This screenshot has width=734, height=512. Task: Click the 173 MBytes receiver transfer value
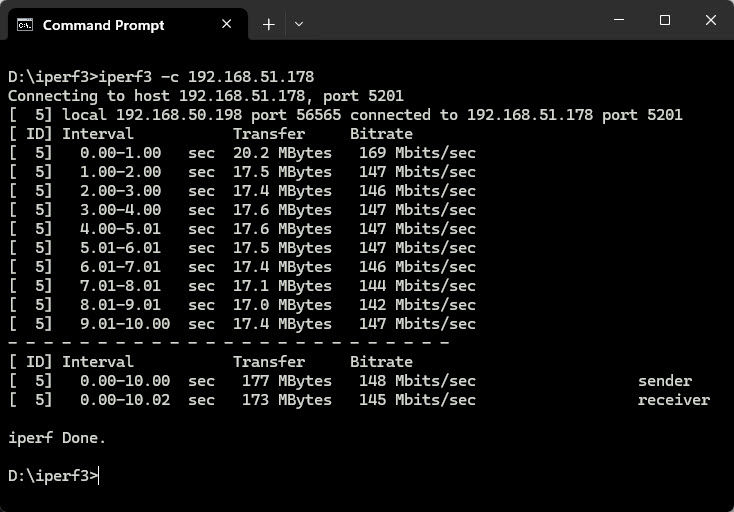pyautogui.click(x=286, y=400)
